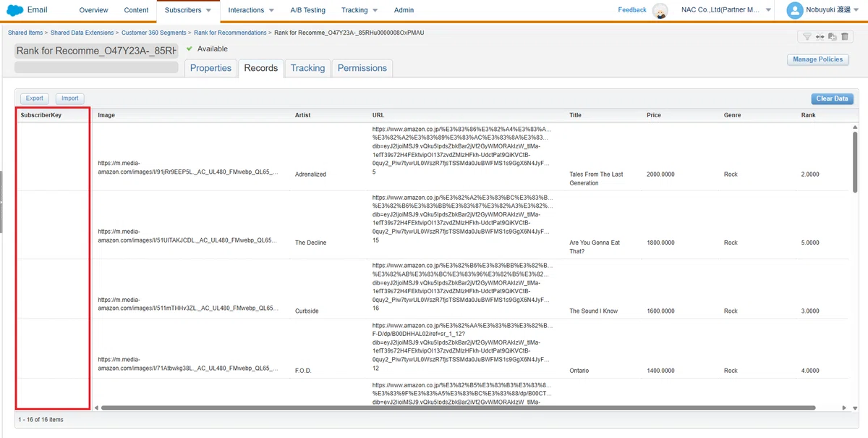The image size is (868, 438).
Task: Click the trash delete icon
Action: (844, 36)
